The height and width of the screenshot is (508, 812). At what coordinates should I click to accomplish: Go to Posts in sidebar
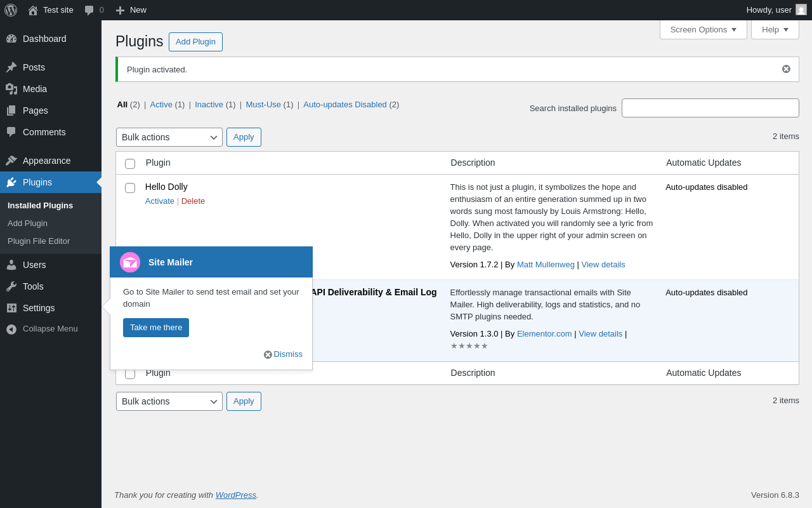click(x=51, y=67)
